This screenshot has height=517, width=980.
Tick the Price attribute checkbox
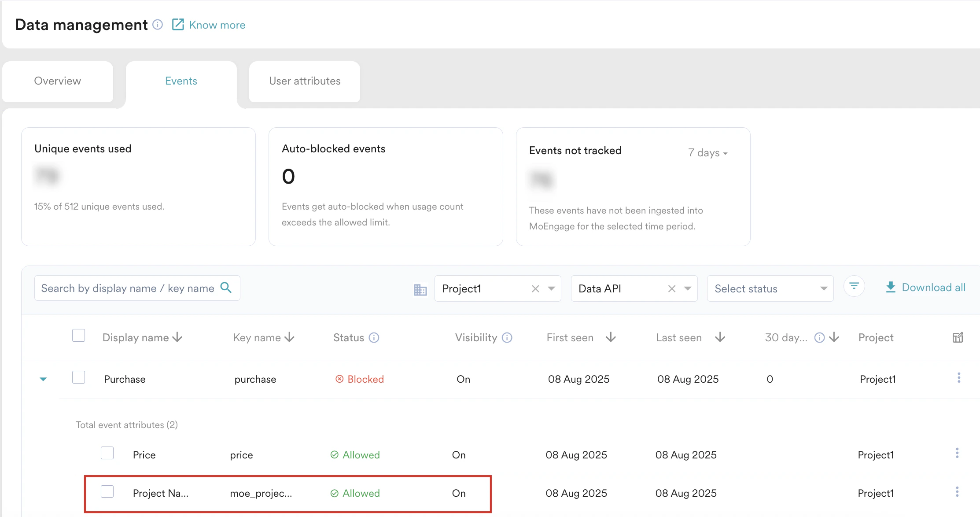[107, 453]
